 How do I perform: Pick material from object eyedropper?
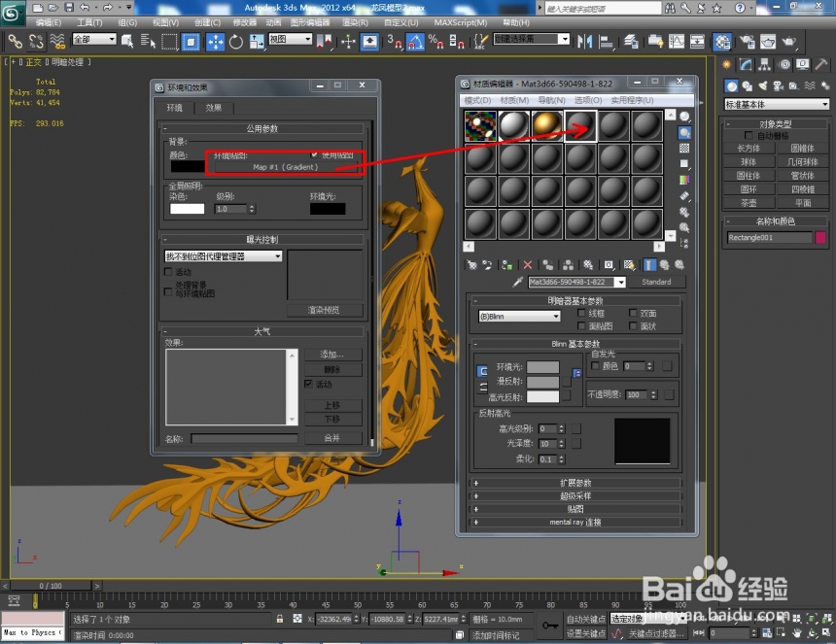click(517, 282)
